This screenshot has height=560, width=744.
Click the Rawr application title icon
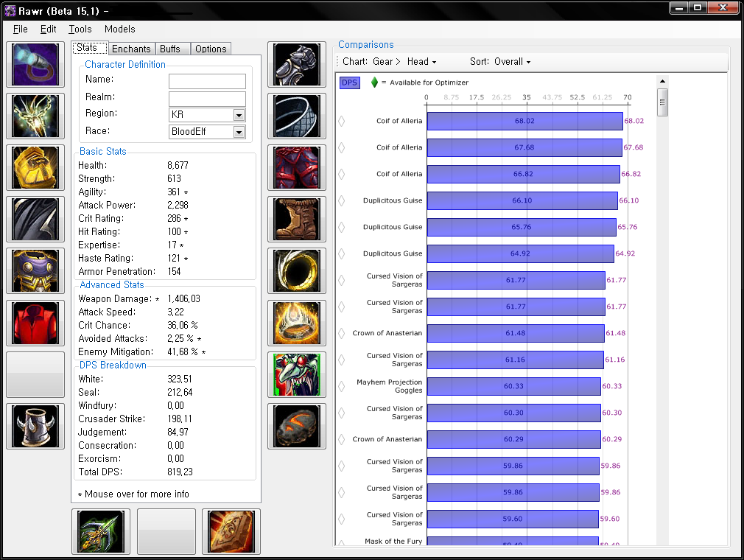10,10
